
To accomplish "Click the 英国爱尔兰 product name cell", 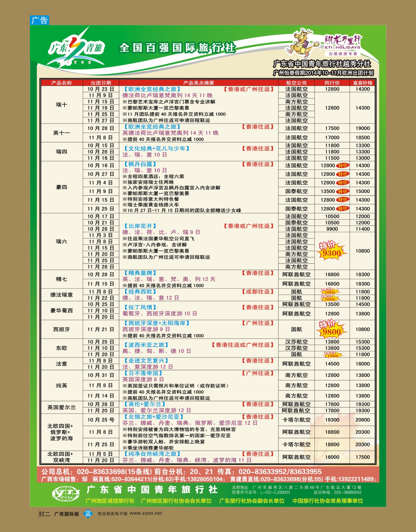I will coord(62,407).
